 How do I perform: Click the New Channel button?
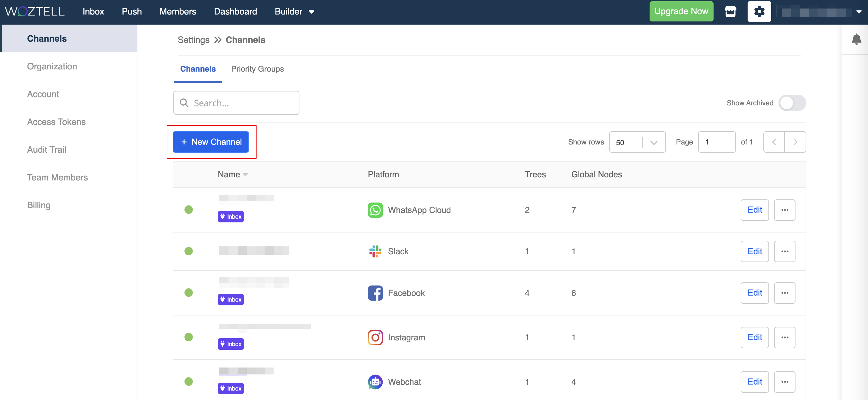click(x=211, y=142)
